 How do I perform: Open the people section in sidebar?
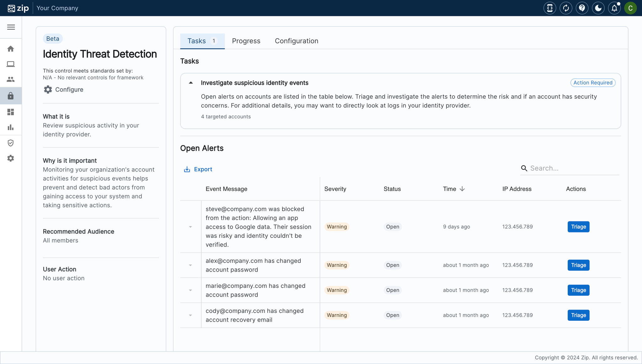point(11,79)
